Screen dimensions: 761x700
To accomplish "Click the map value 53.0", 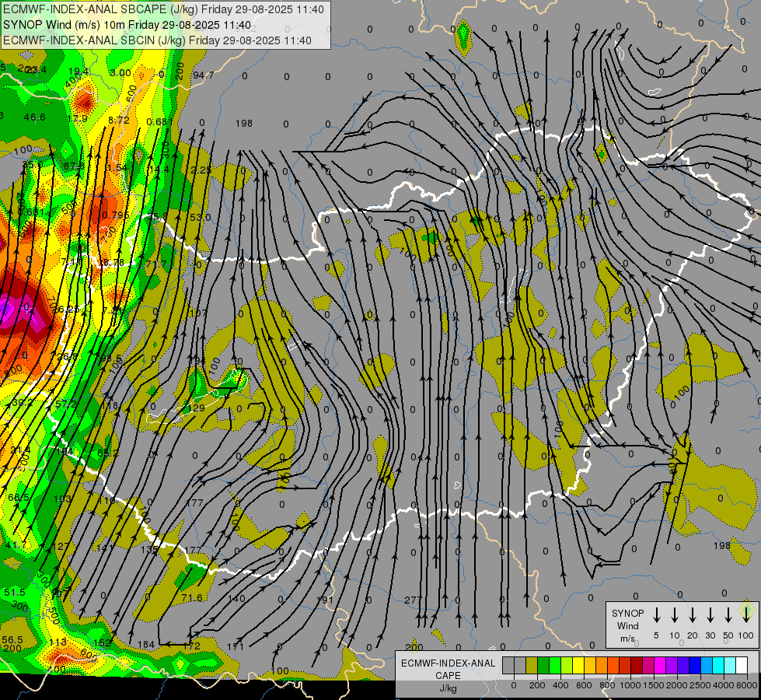I will [201, 217].
